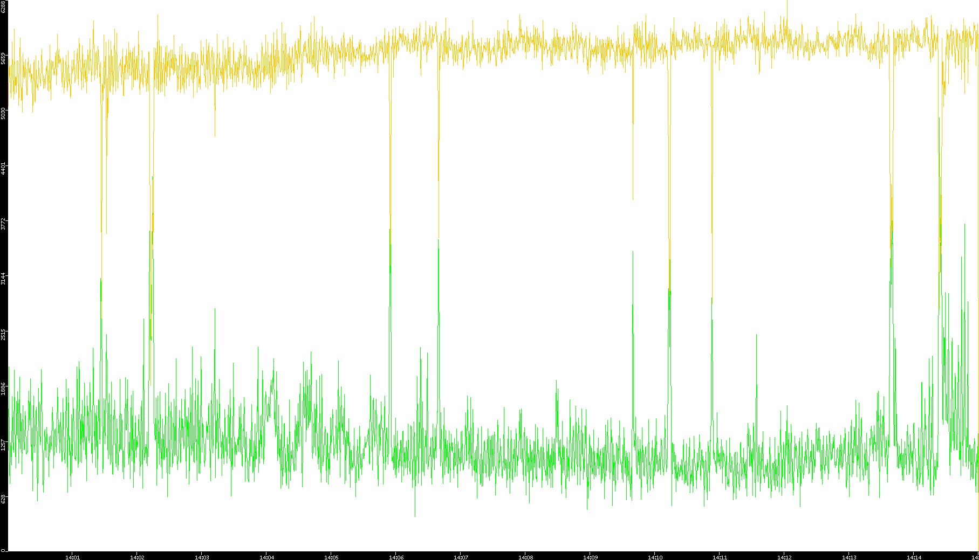The width and height of the screenshot is (979, 560).
Task: Click the 0 origin label on y-axis
Action: [3, 550]
